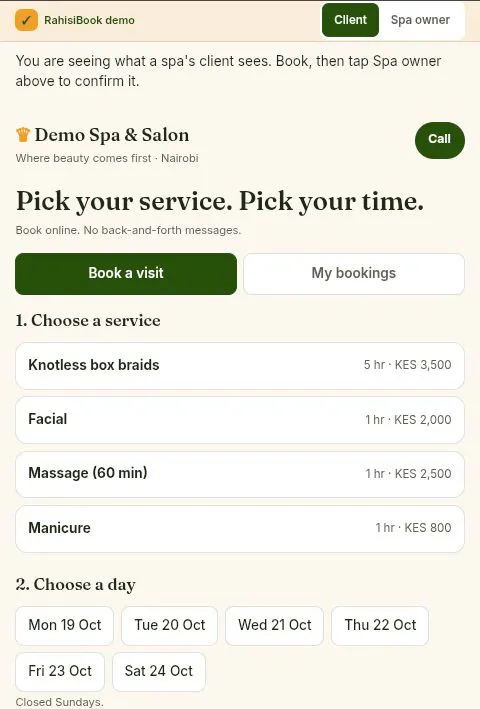Open the Book a visit tab

[126, 274]
